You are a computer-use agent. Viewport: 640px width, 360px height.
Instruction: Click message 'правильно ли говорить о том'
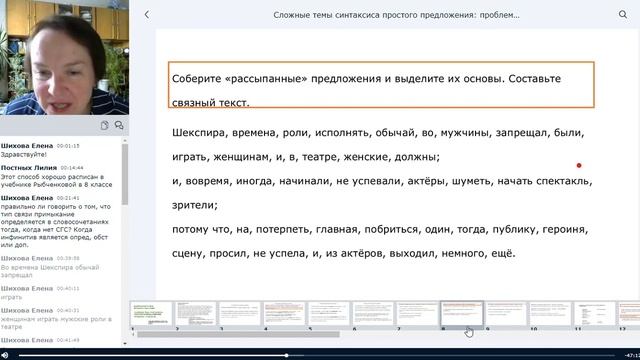[x=56, y=226]
